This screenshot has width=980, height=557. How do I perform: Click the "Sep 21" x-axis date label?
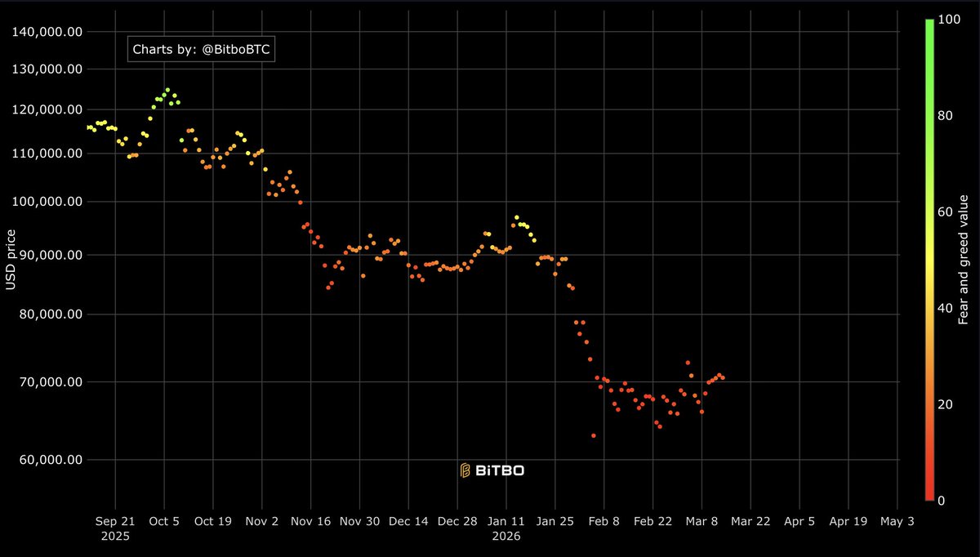point(115,522)
